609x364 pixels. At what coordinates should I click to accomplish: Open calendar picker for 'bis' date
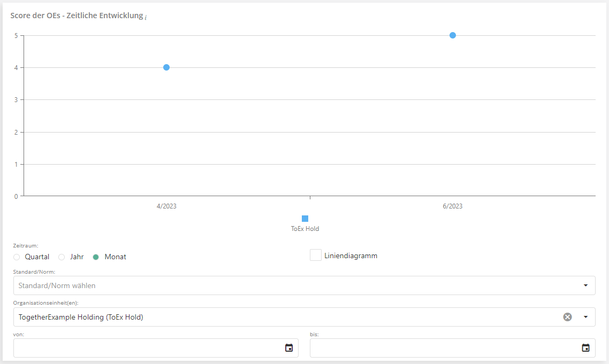[x=585, y=348]
